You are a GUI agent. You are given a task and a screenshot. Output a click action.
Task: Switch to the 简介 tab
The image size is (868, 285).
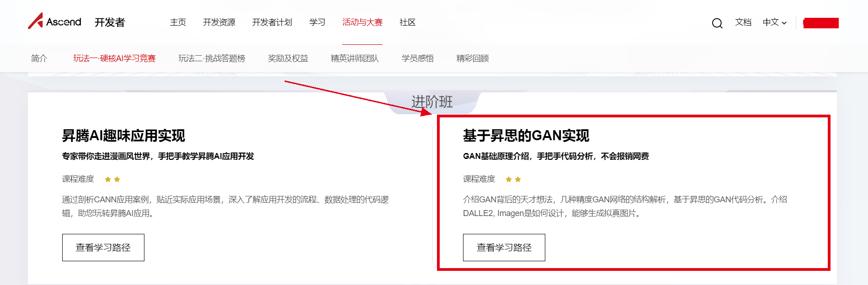tap(39, 58)
